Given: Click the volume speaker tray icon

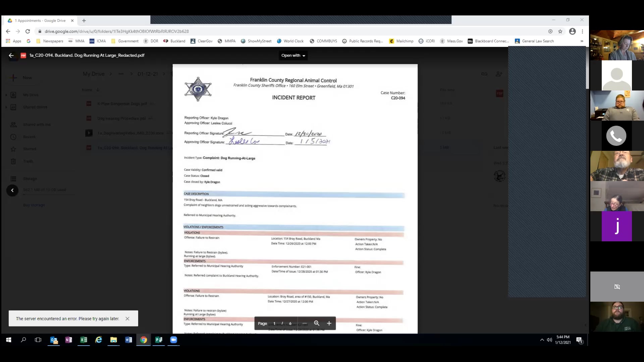Looking at the screenshot, I should click(x=549, y=340).
